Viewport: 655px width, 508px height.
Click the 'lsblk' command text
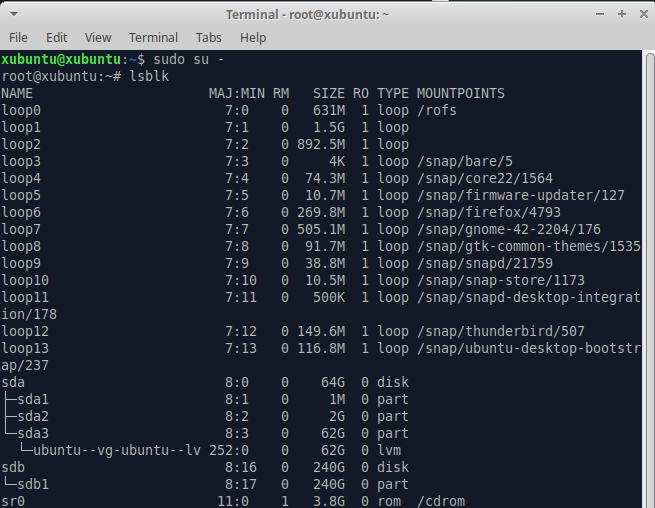tap(149, 76)
